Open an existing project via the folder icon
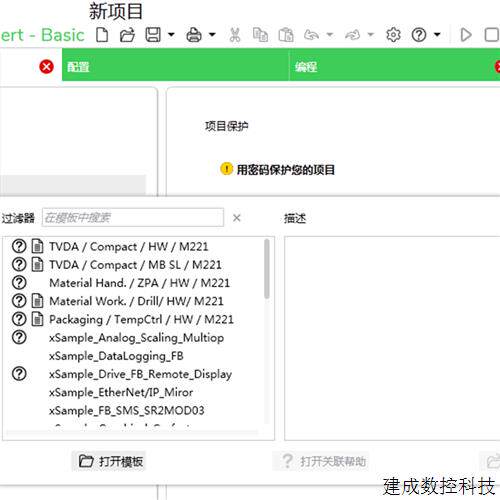This screenshot has width=500, height=500. [127, 35]
